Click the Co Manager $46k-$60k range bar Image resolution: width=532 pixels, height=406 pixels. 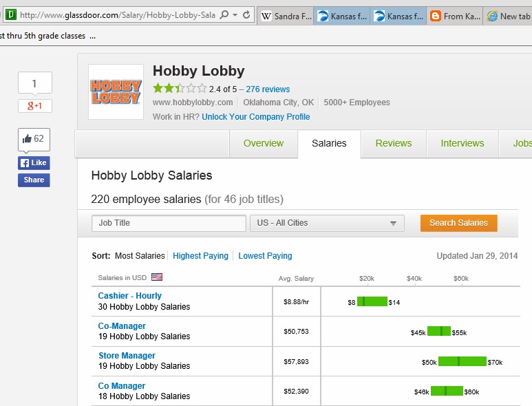click(447, 391)
